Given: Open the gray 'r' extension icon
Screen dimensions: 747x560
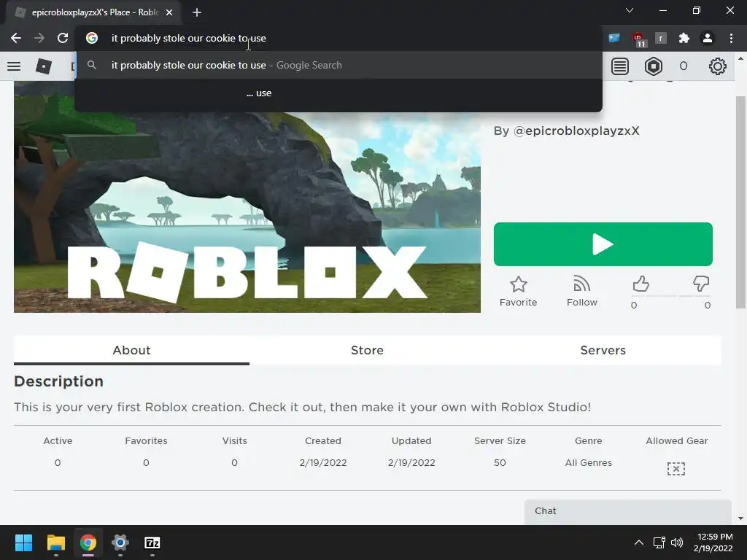Looking at the screenshot, I should (x=661, y=38).
